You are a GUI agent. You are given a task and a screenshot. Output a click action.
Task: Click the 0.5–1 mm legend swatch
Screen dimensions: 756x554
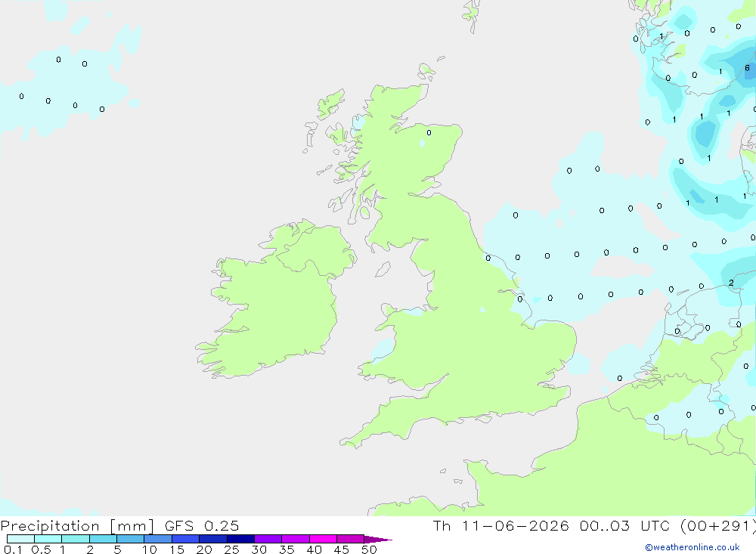pyautogui.click(x=48, y=539)
